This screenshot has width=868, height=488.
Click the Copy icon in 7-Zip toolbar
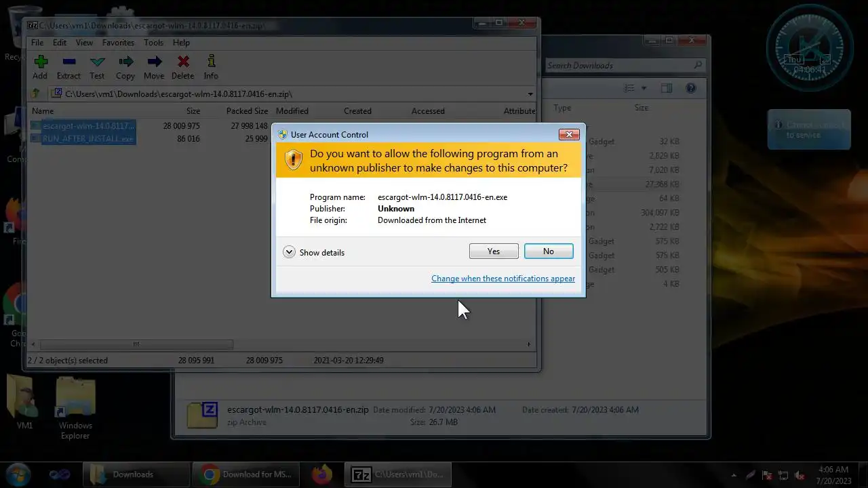pyautogui.click(x=125, y=62)
